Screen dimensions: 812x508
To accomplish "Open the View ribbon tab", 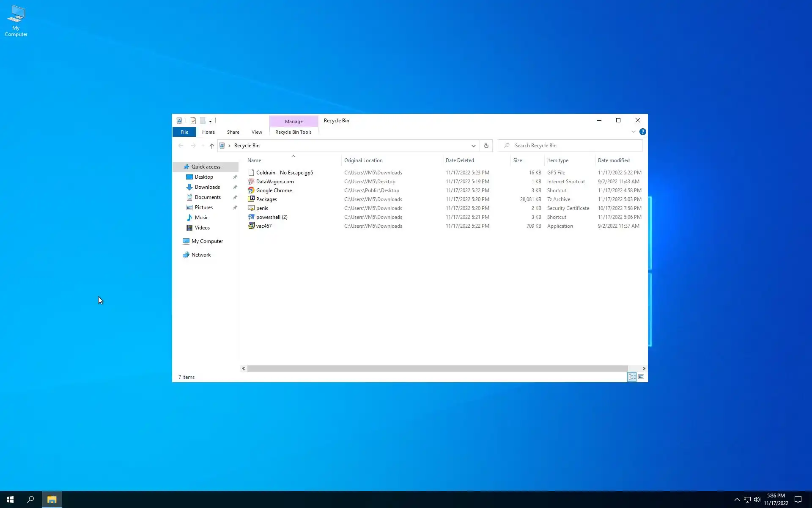I will click(257, 132).
